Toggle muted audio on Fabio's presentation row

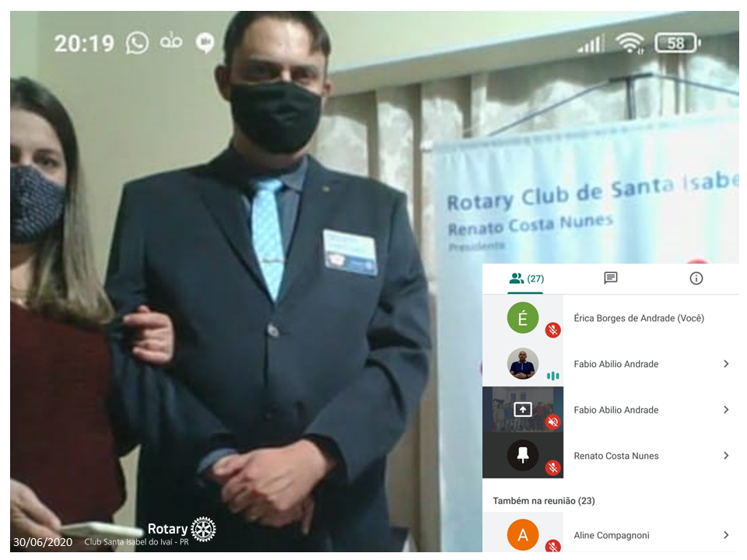[552, 422]
